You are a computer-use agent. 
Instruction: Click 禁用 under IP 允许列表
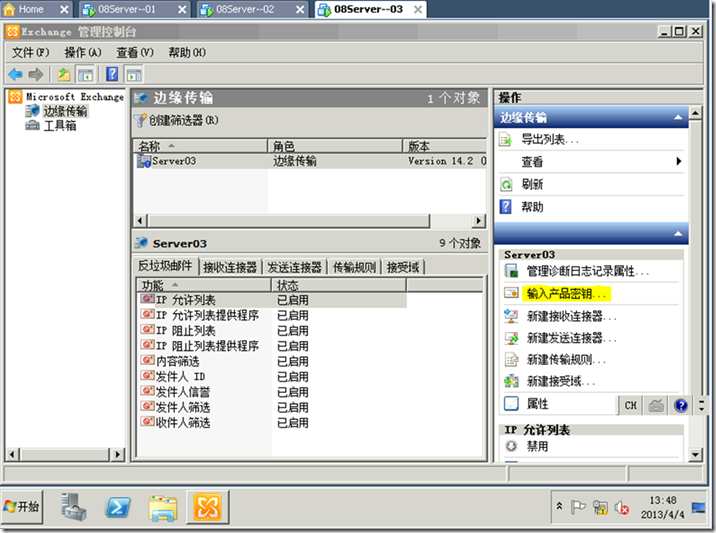[x=537, y=446]
